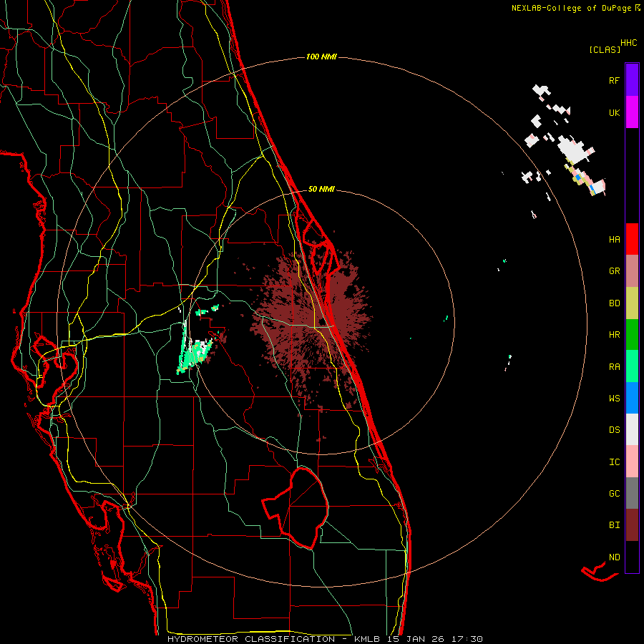Screen dimensions: 644x644
Task: Click the large white dry snow echo offshore
Action: [574, 150]
